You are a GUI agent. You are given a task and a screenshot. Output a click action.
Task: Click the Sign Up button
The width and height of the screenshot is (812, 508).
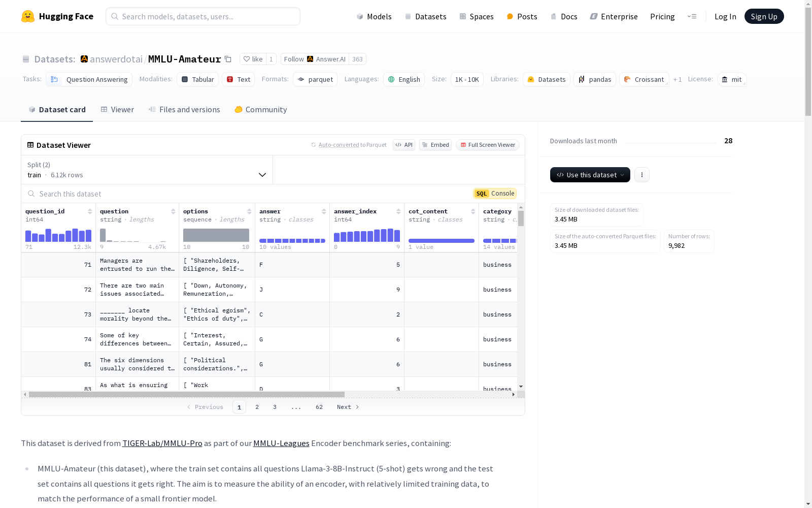click(x=764, y=16)
